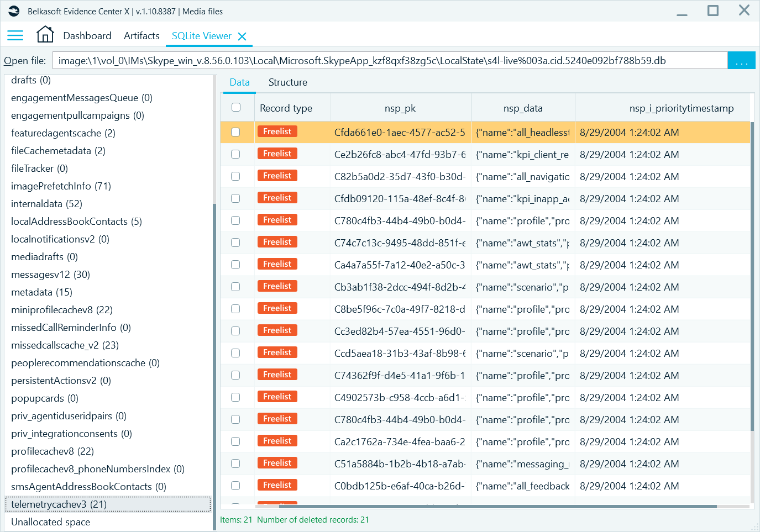Check the row C82b5a0d2-35d7-43f0 checkbox
Screen dimensions: 760x532
point(235,176)
